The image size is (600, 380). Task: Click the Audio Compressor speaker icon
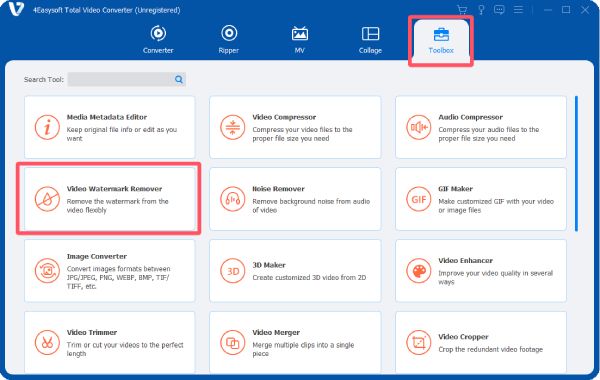(x=419, y=127)
